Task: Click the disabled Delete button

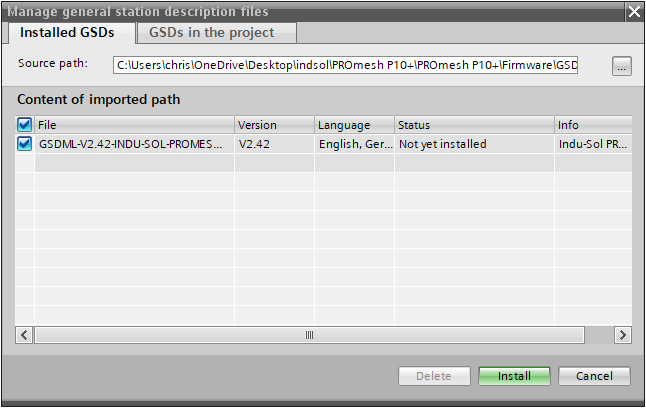Action: [434, 376]
